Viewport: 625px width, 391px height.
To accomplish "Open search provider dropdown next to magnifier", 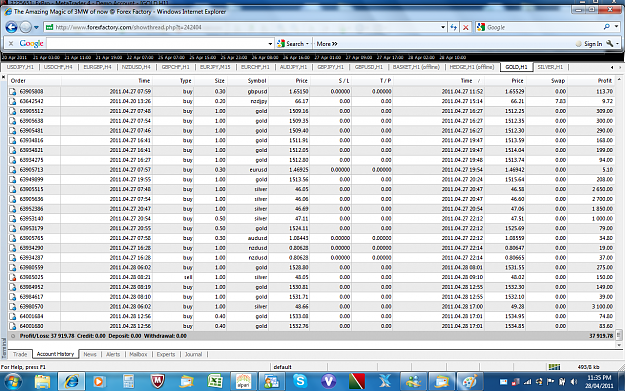I will tap(616, 27).
